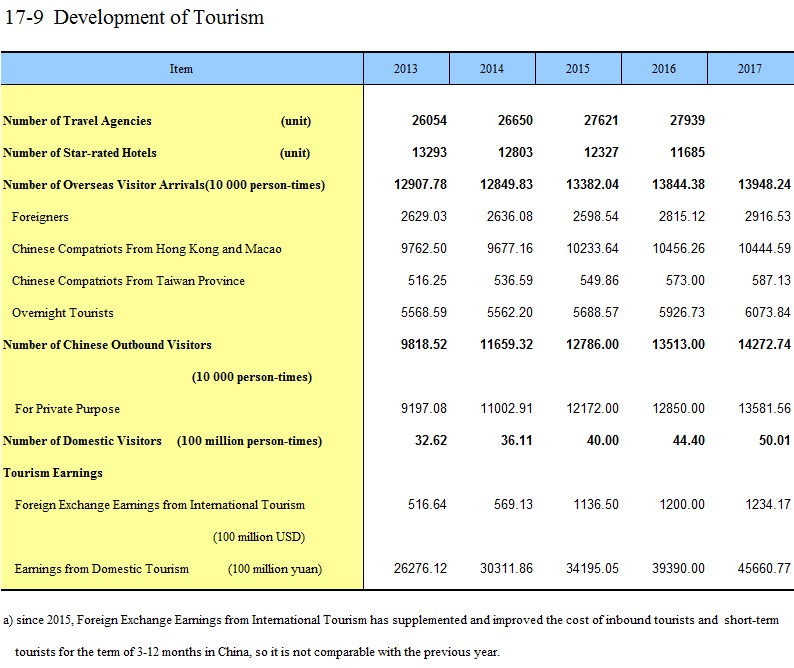This screenshot has height=668, width=794.
Task: Click Hong Kong and Macao value 9762.50
Action: tap(424, 249)
